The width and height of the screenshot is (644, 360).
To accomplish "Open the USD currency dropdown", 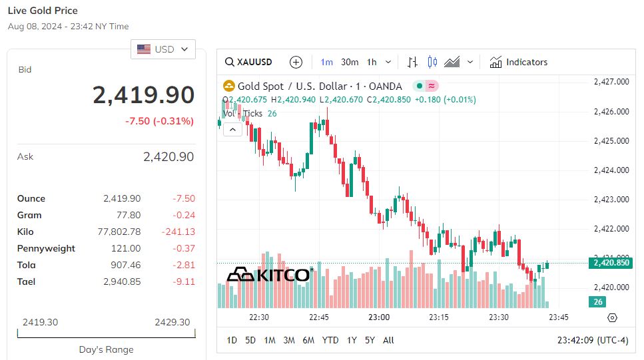I will (163, 49).
